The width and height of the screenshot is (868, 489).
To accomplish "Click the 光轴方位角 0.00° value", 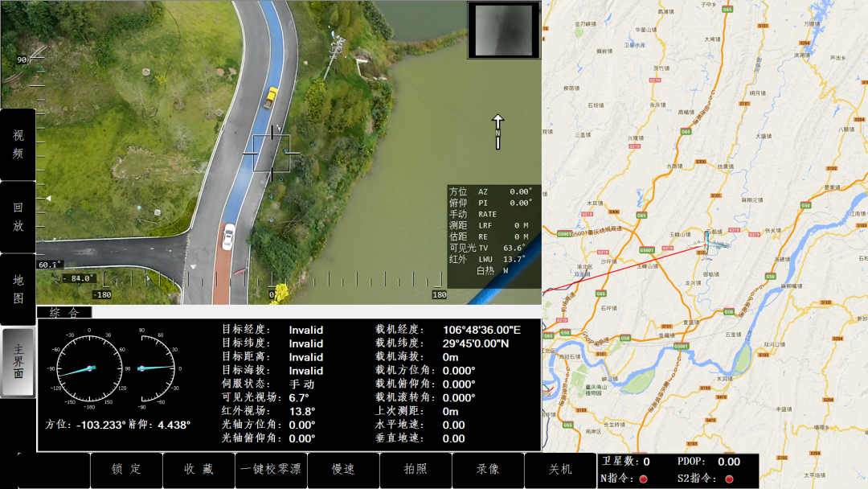I will pyautogui.click(x=302, y=425).
